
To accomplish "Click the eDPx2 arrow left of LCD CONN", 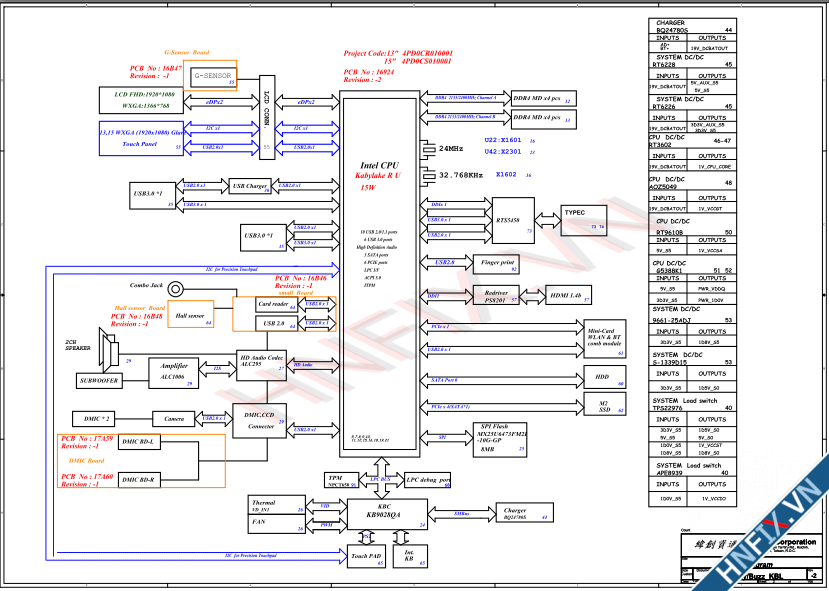I will pyautogui.click(x=215, y=101).
